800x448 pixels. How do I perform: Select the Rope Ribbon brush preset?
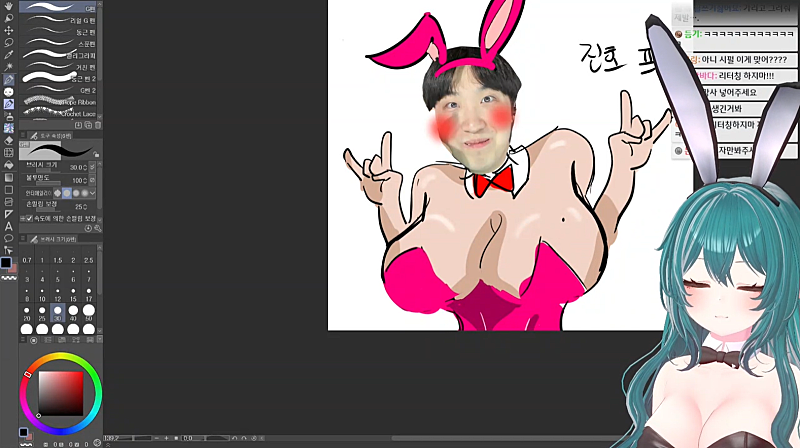pos(58,102)
